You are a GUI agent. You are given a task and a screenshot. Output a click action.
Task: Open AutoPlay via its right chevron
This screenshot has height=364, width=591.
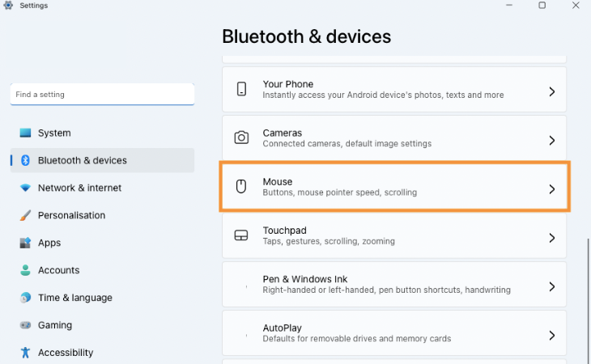pos(552,336)
